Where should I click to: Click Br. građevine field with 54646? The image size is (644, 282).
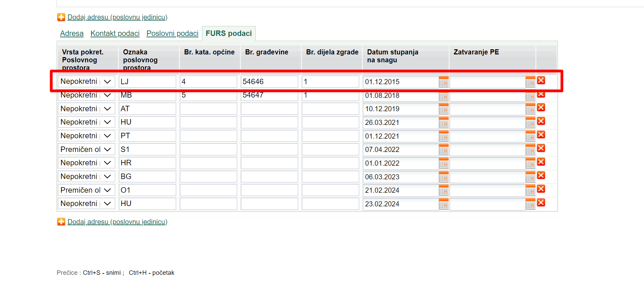(x=269, y=81)
